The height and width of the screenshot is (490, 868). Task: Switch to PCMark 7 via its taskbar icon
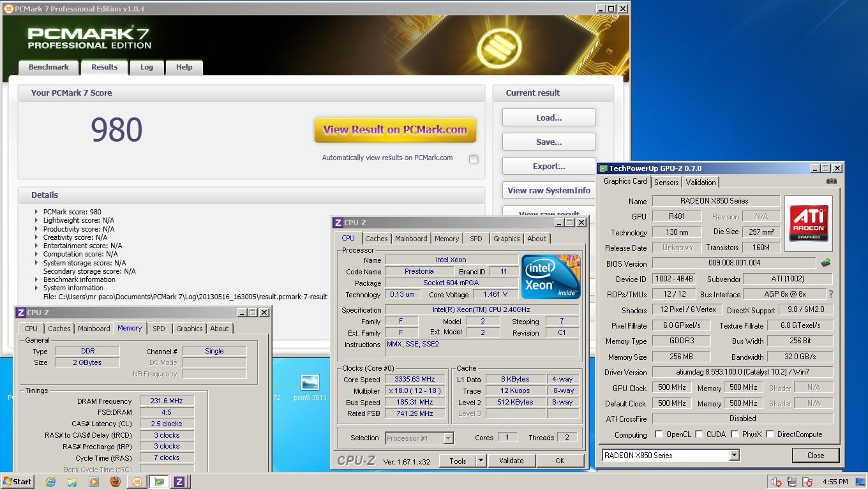click(137, 482)
